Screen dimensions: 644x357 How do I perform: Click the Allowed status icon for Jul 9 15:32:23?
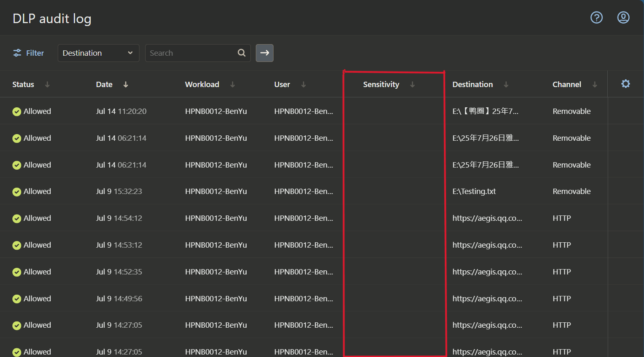pos(17,192)
